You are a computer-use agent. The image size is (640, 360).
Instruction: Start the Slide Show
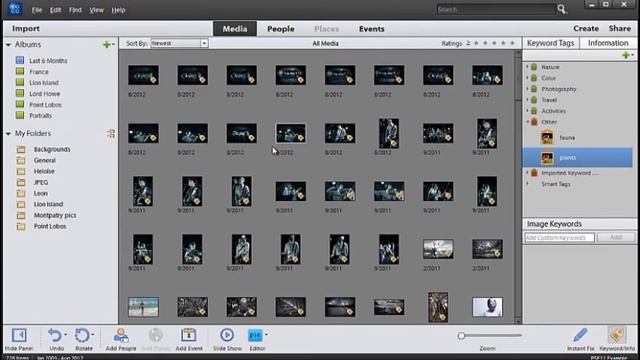coord(227,335)
